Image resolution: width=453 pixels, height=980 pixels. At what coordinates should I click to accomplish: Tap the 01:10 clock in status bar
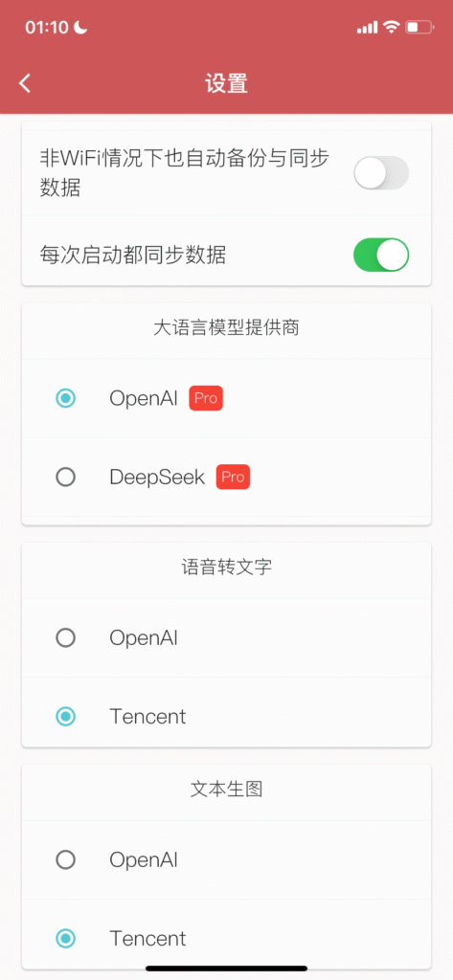tap(48, 27)
